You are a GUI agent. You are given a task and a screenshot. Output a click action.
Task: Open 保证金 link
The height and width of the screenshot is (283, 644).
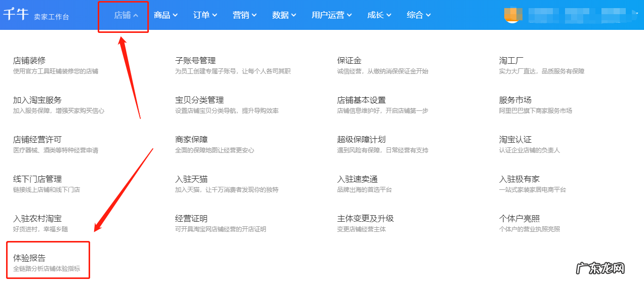349,60
